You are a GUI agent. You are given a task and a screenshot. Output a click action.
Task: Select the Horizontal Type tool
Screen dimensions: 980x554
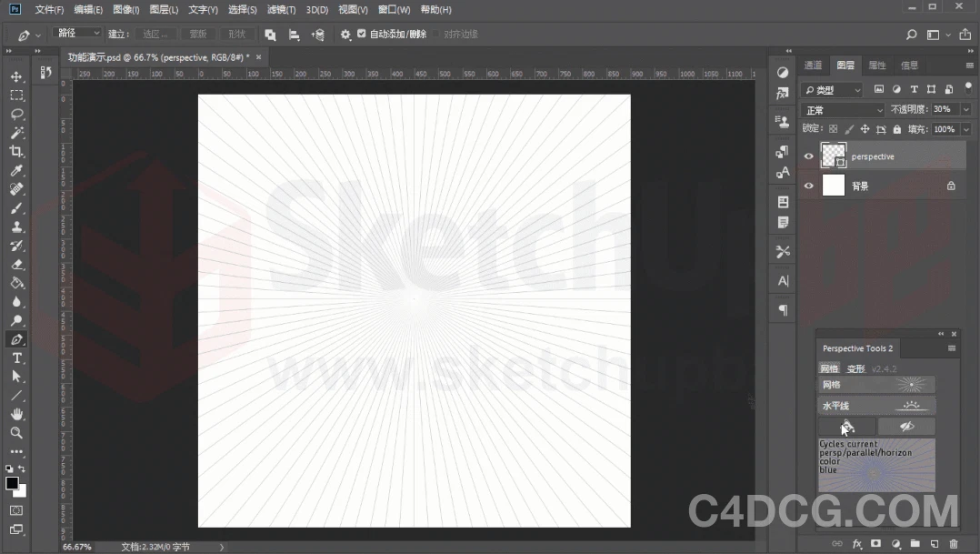click(16, 358)
